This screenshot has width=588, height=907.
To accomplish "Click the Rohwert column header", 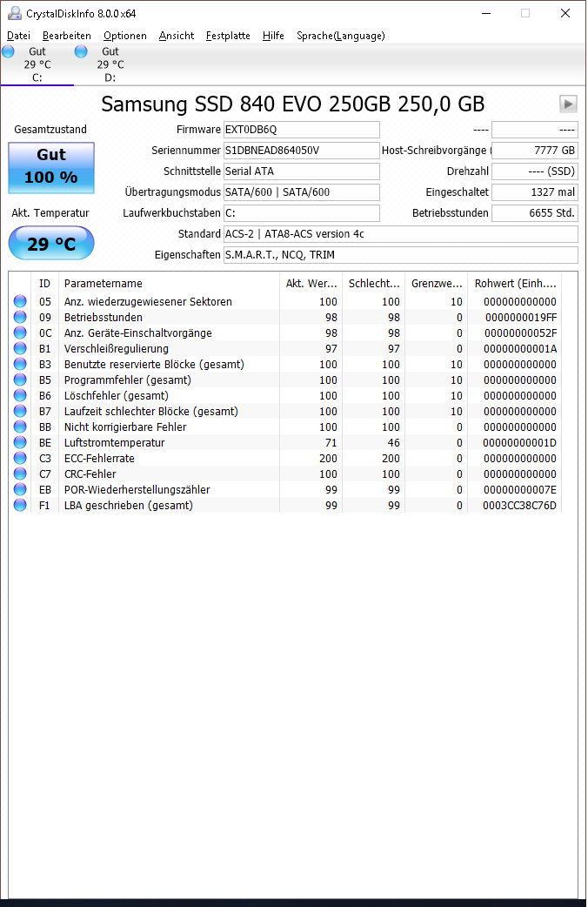I will pos(515,284).
